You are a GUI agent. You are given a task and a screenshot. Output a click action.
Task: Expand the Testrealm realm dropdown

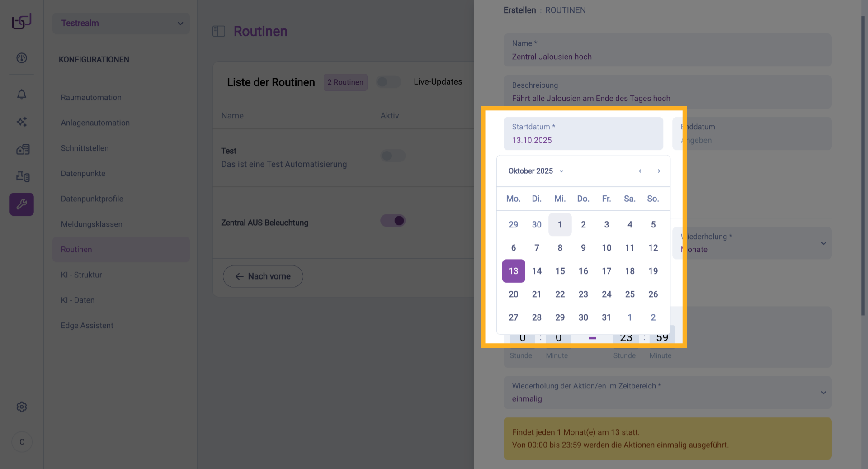click(121, 23)
